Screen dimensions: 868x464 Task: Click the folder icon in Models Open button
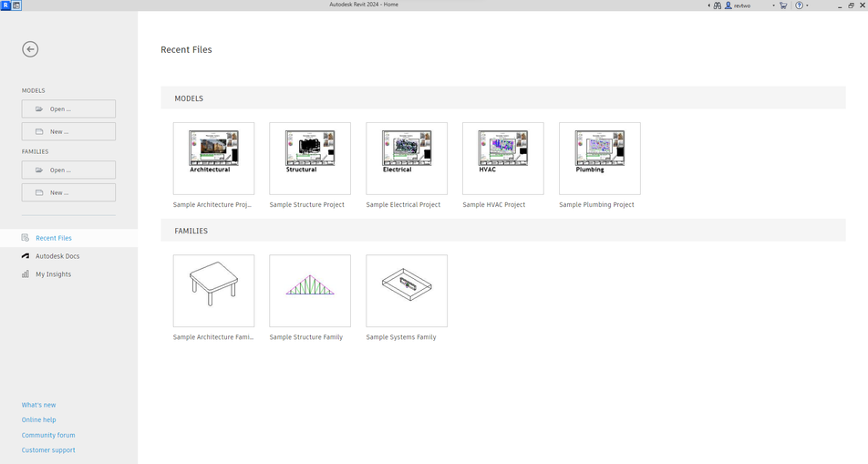39,109
